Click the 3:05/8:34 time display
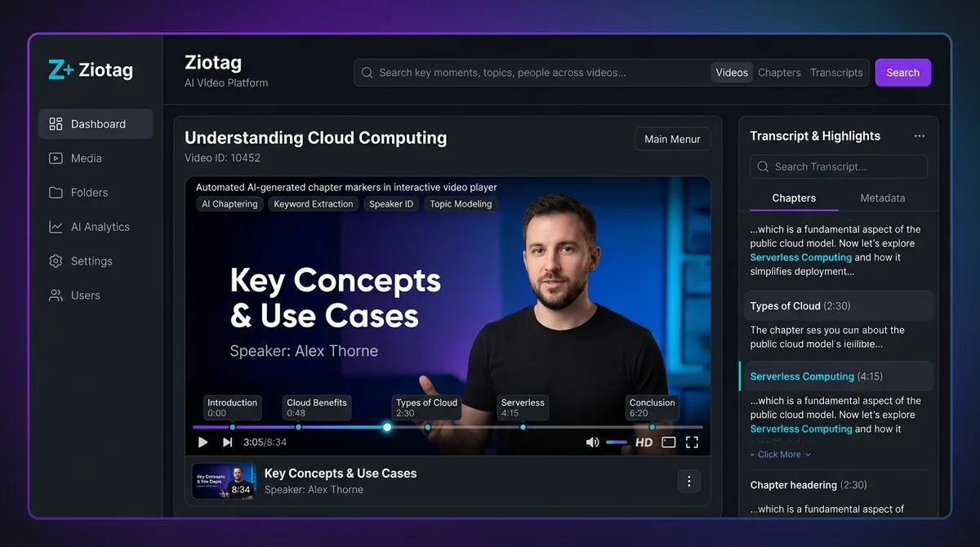Viewport: 980px width, 547px height. tap(265, 442)
